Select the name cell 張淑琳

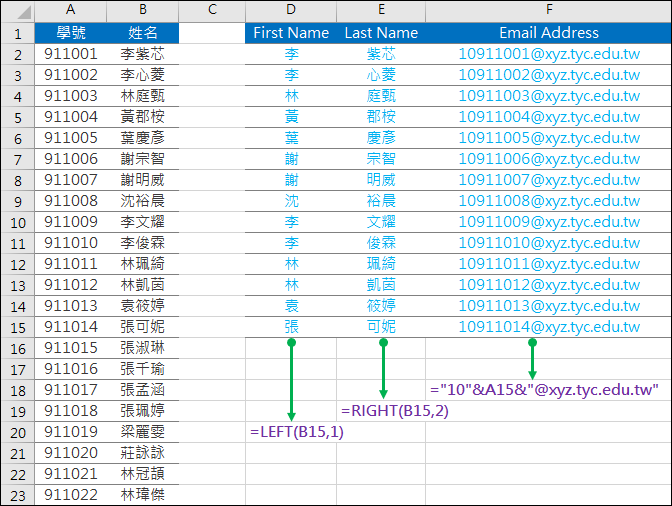tap(143, 348)
